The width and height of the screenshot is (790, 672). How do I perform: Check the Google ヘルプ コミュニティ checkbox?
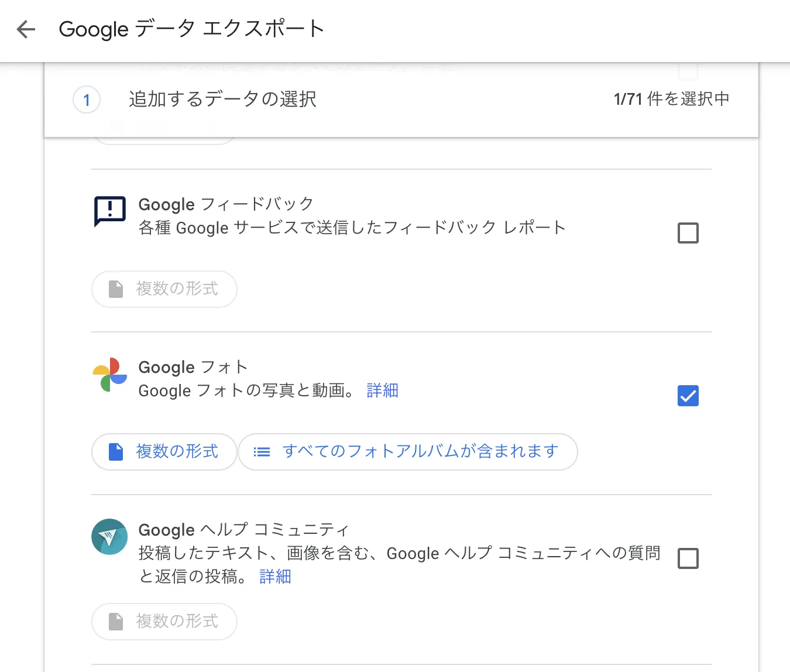click(x=688, y=558)
